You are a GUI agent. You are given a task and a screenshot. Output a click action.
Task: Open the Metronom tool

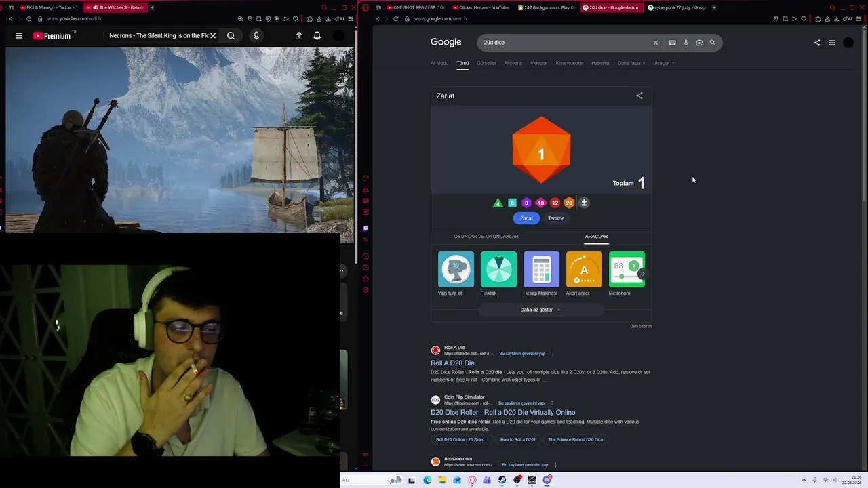click(x=627, y=274)
